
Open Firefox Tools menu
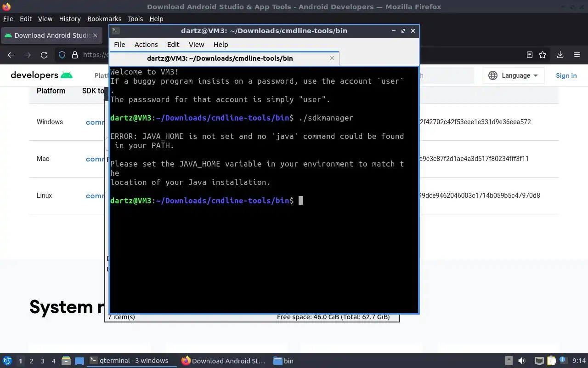click(x=135, y=19)
